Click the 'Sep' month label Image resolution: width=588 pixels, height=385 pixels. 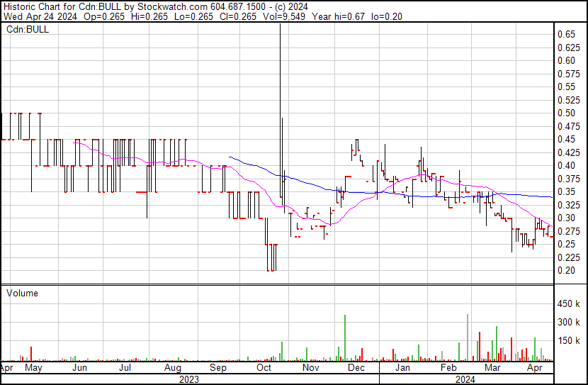218,368
